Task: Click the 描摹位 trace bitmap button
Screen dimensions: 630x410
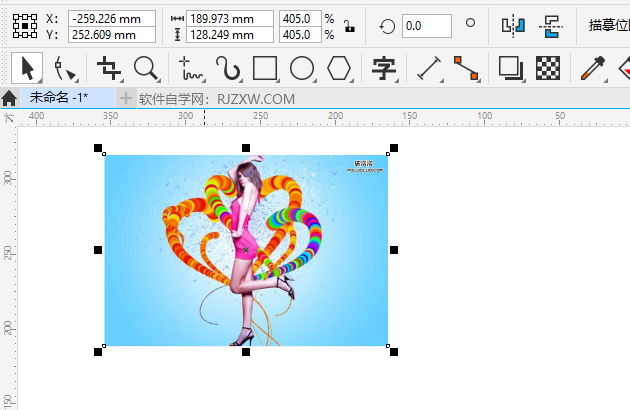Action: click(x=609, y=26)
